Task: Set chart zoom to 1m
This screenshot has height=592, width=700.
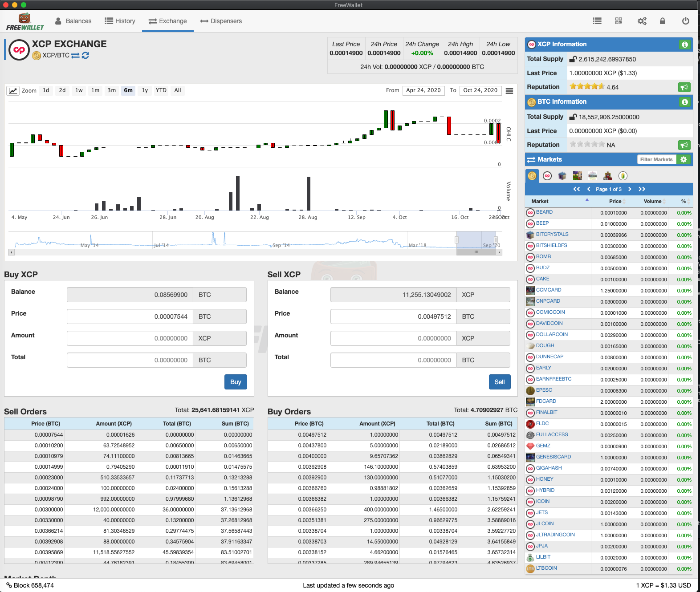Action: (x=95, y=90)
